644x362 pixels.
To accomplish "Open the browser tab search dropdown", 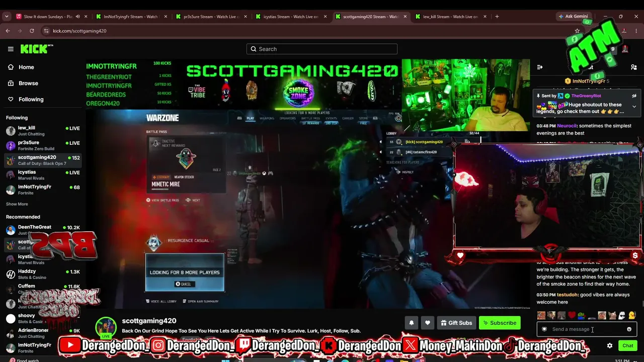I will [7, 17].
